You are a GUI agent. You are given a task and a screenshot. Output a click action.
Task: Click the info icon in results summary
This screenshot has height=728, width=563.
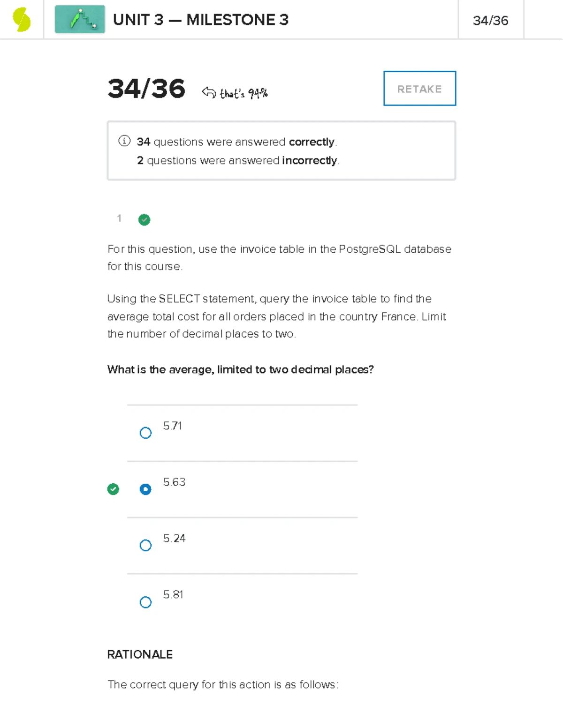coord(124,141)
